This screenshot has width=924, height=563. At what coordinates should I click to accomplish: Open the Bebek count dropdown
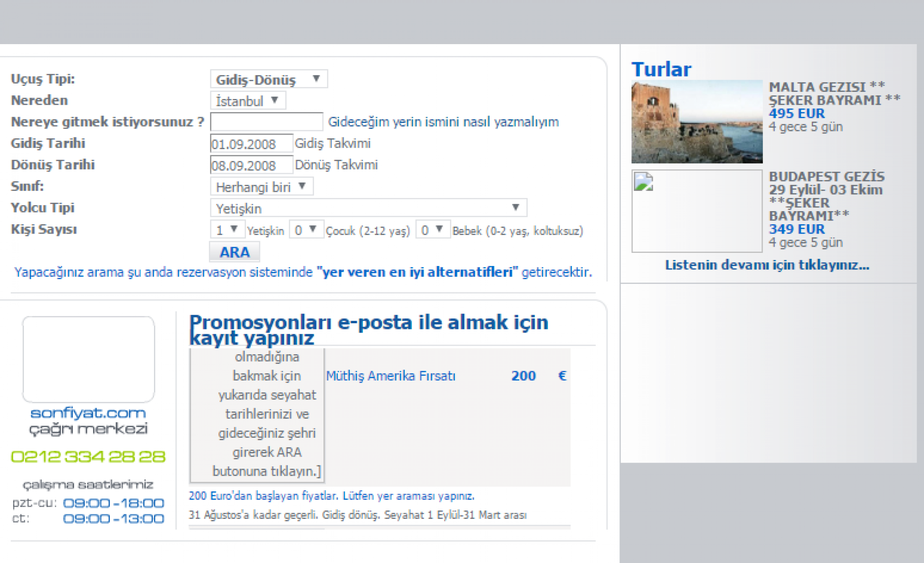pos(432,230)
